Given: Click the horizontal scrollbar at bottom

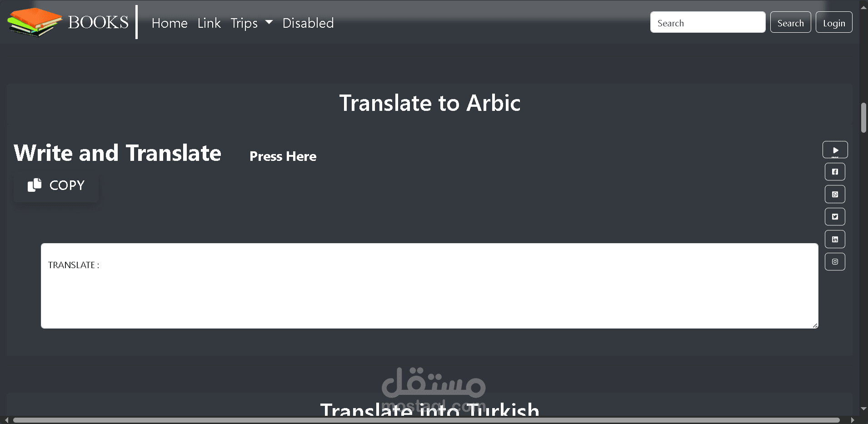Looking at the screenshot, I should coord(426,420).
